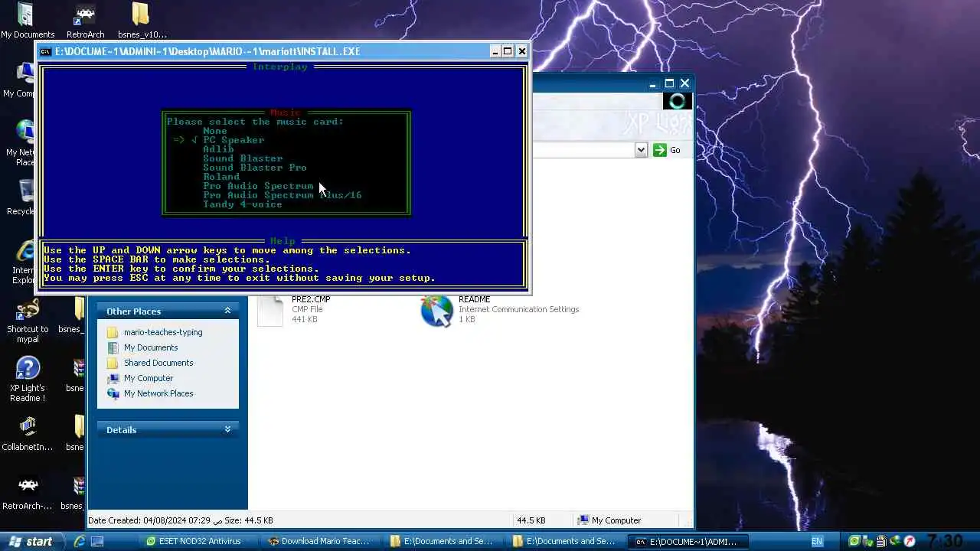Screen dimensions: 980x551
Task: Click the Show Desktop quick launch icon
Action: click(x=97, y=541)
